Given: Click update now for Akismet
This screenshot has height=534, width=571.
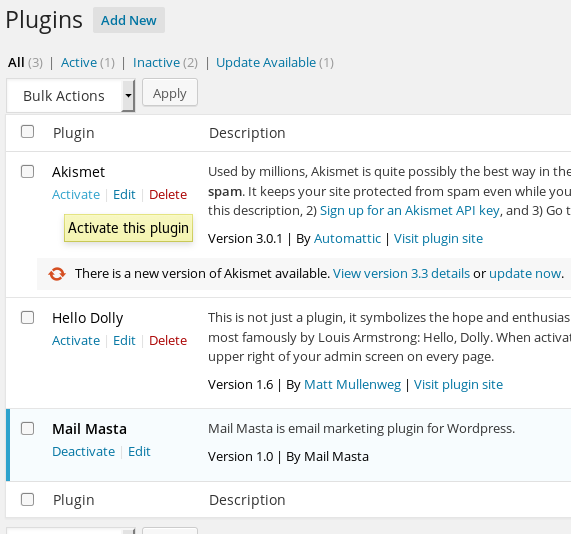Looking at the screenshot, I should pos(525,274).
